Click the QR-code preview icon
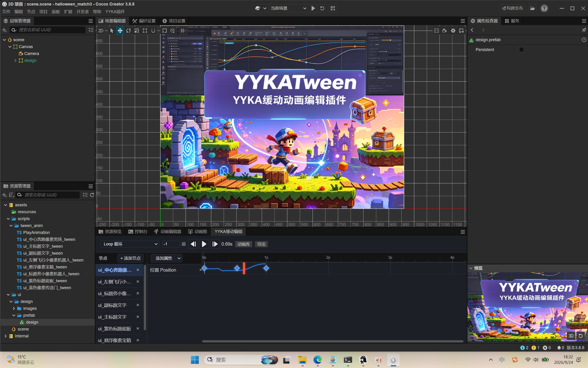 click(333, 8)
